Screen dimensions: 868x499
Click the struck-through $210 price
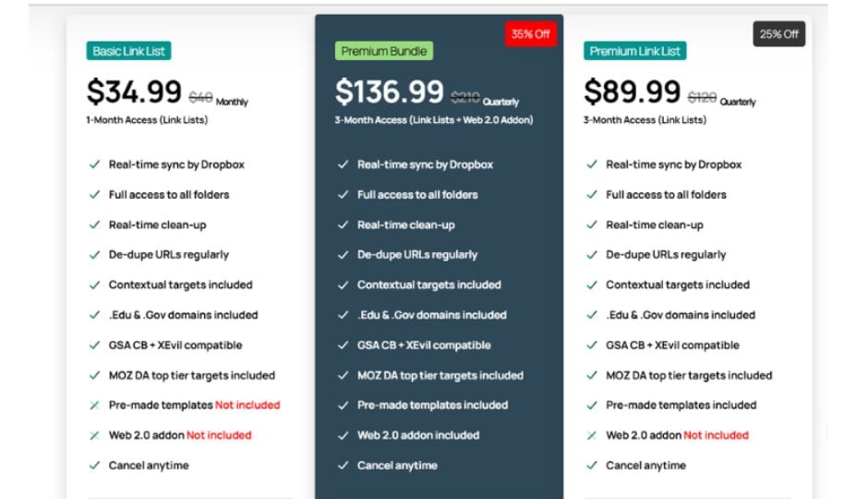(465, 98)
